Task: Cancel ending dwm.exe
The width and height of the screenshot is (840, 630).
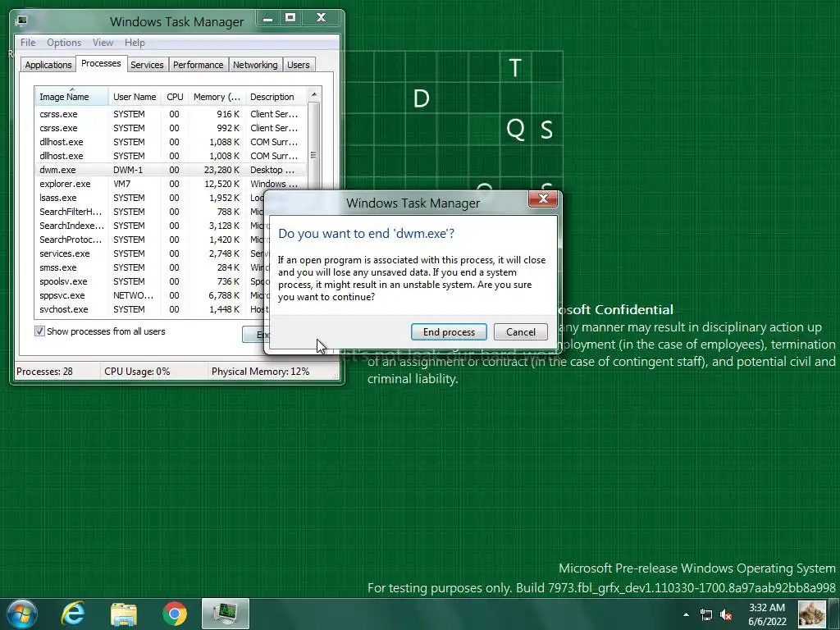Action: tap(521, 332)
